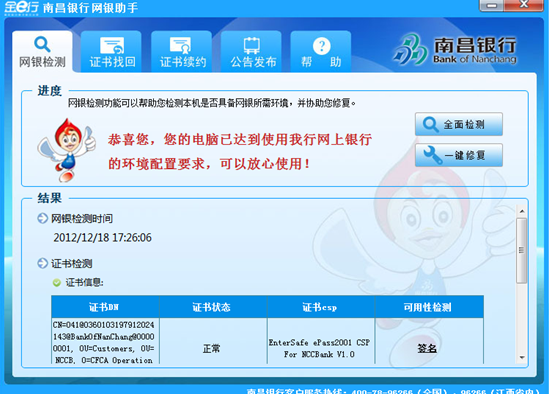Viewport: 552px width, 394px height.
Task: Click the 全e行 logo in the title bar
Action: coord(21,8)
